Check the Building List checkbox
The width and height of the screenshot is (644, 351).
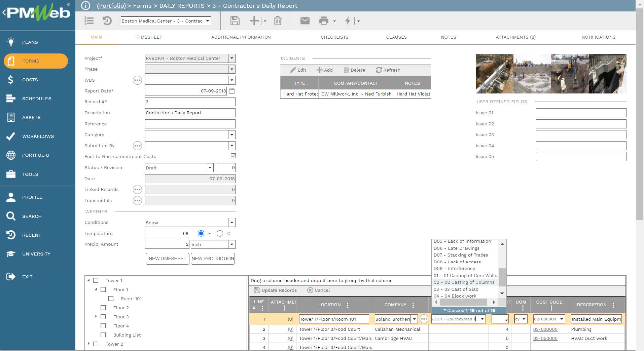tap(103, 335)
